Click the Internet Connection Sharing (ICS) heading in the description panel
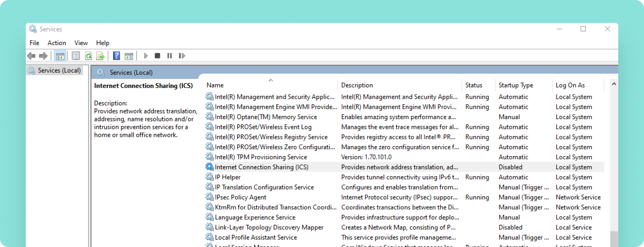644x247 pixels. click(x=143, y=86)
